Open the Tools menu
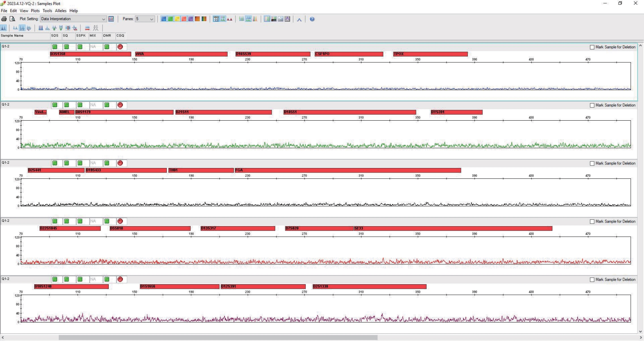Viewport: 644px width, 341px height. pyautogui.click(x=47, y=11)
